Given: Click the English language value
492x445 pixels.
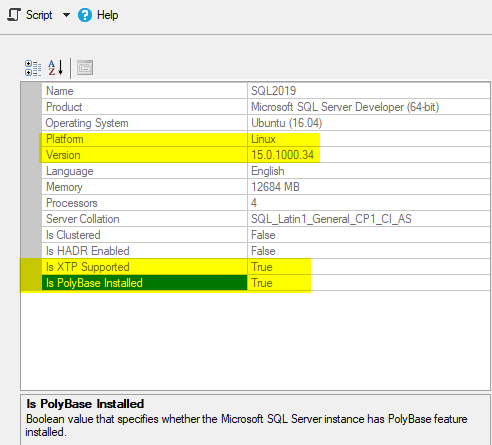Looking at the screenshot, I should click(268, 171).
